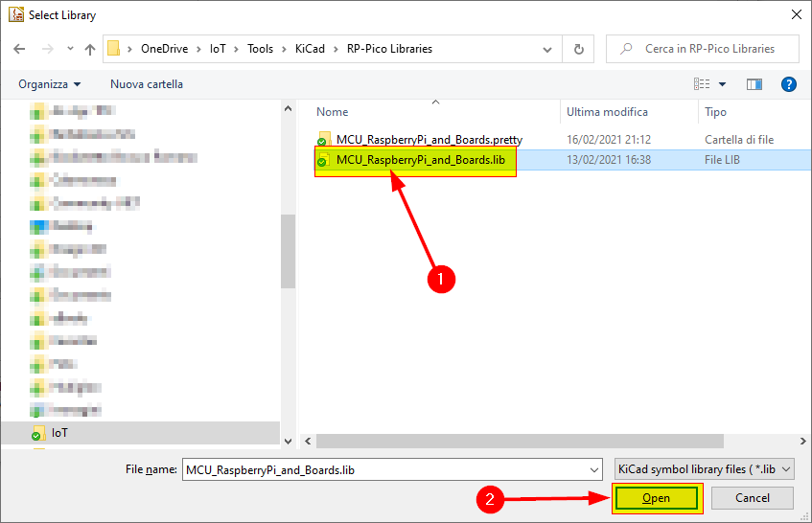
Task: Toggle the preview pane icon
Action: tap(754, 84)
